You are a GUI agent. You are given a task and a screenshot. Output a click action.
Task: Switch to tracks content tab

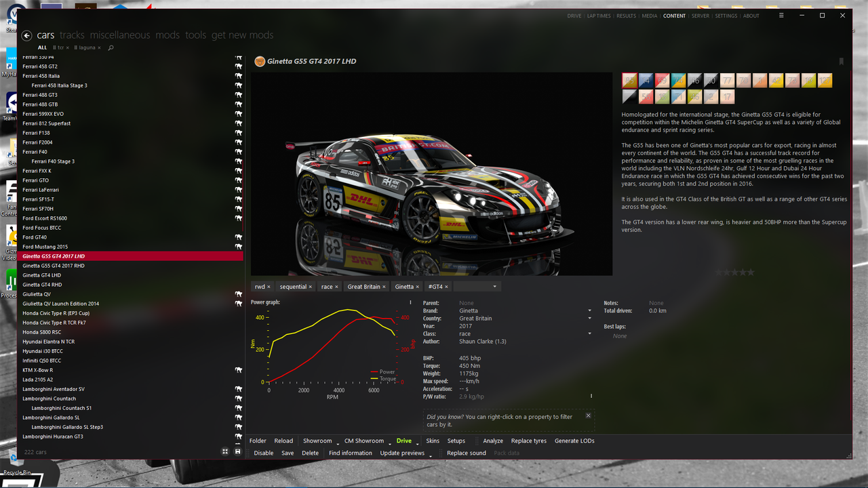(72, 35)
